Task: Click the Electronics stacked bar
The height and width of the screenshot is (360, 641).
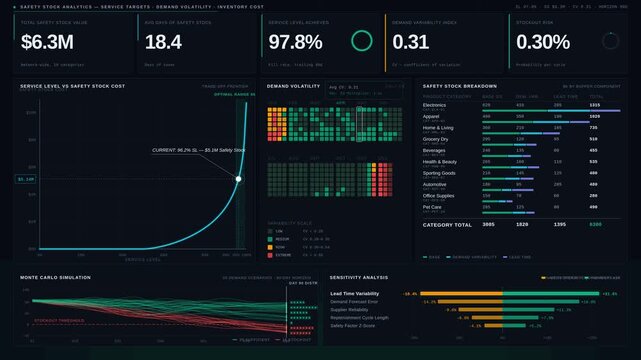Action: pos(551,111)
